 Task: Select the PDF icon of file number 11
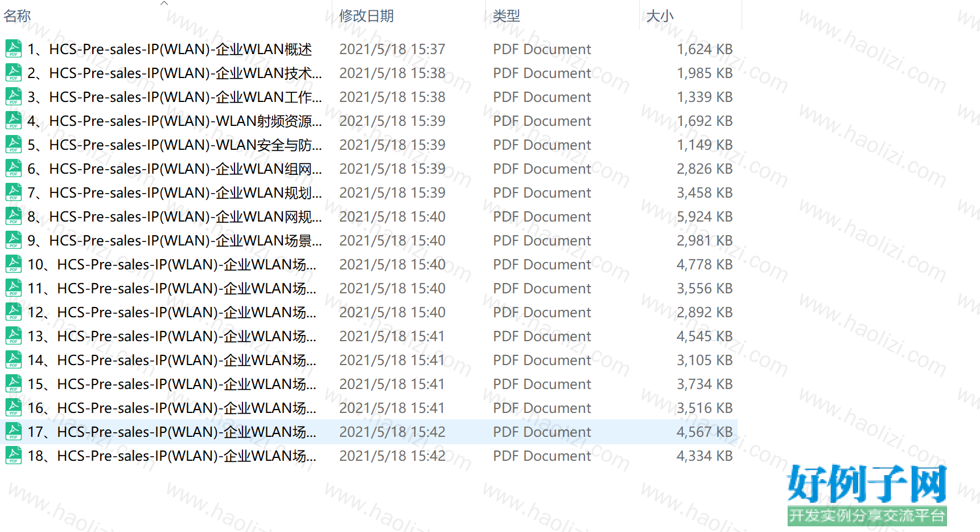[x=14, y=288]
